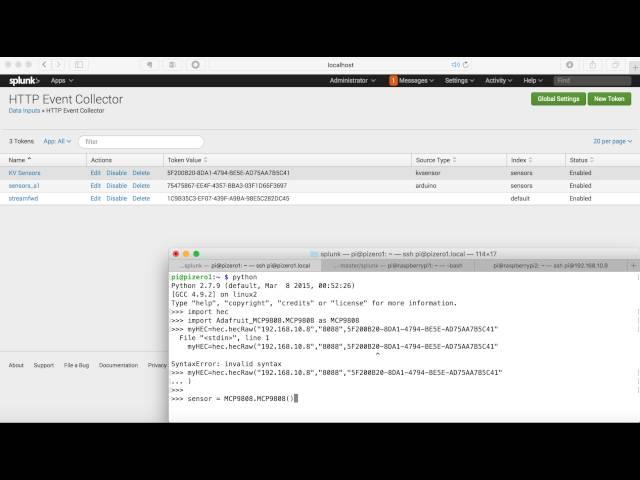This screenshot has width=640, height=480.
Task: Open the streamfwd token
Action: 23,198
